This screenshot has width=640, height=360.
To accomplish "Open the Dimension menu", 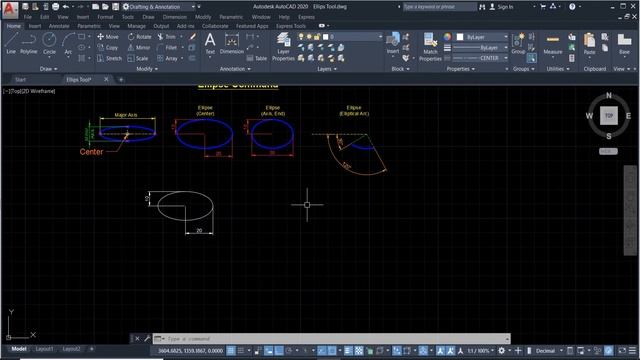I will pyautogui.click(x=174, y=17).
